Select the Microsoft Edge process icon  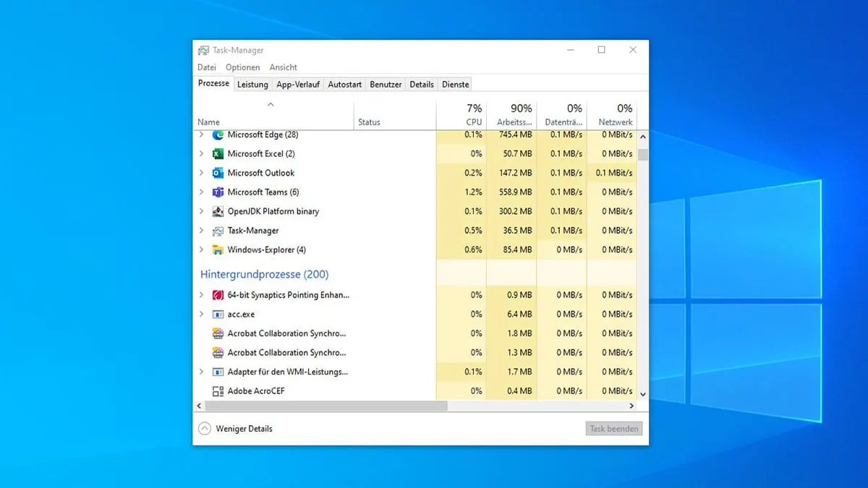point(218,134)
